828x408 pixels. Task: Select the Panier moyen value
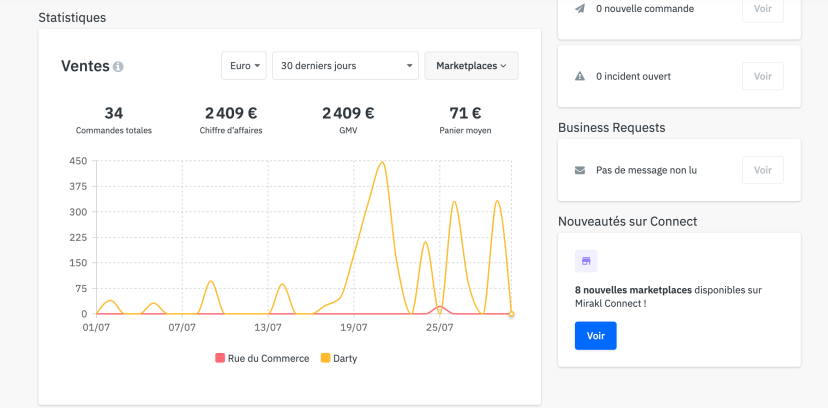(x=465, y=114)
